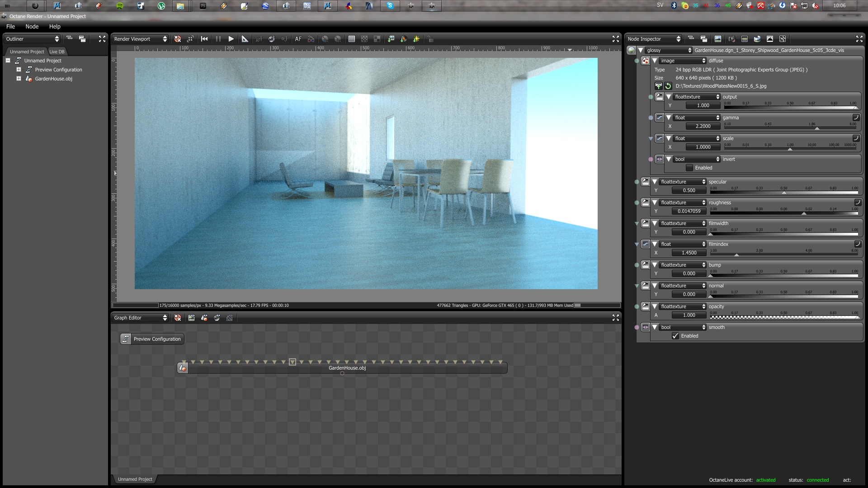Image resolution: width=868 pixels, height=488 pixels.
Task: Open the Node menu
Action: coord(32,27)
